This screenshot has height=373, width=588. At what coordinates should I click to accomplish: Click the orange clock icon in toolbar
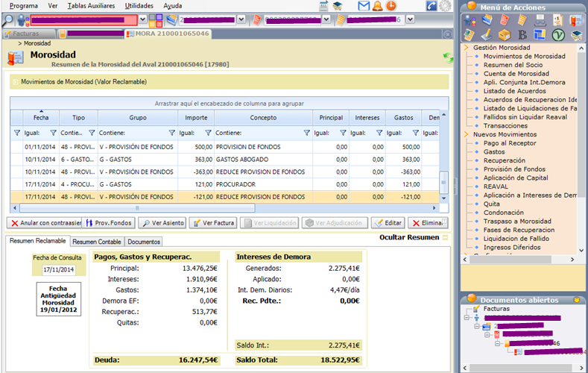tap(391, 6)
